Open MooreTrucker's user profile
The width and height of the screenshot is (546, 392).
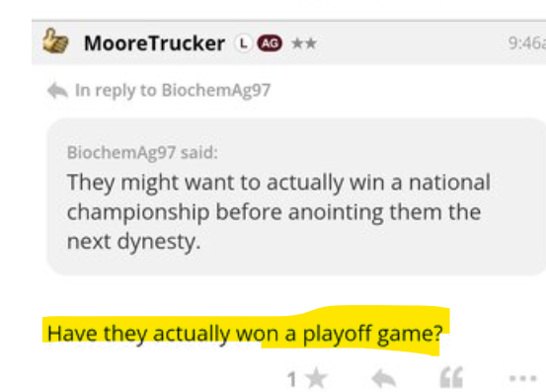[x=154, y=43]
